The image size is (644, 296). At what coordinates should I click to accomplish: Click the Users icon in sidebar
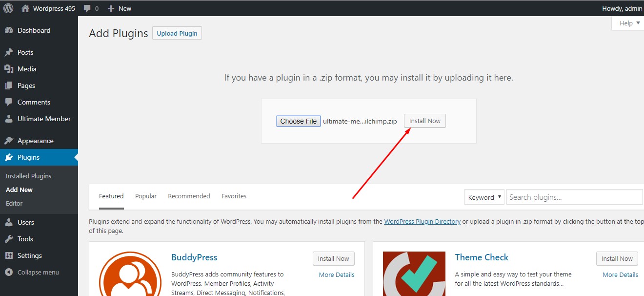coord(9,222)
